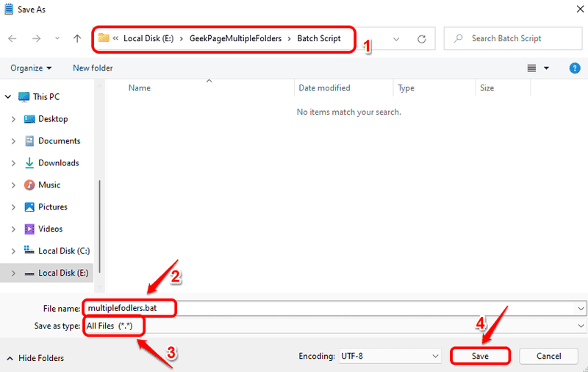Go up one folder level arrow
This screenshot has height=372, width=588.
(x=77, y=39)
